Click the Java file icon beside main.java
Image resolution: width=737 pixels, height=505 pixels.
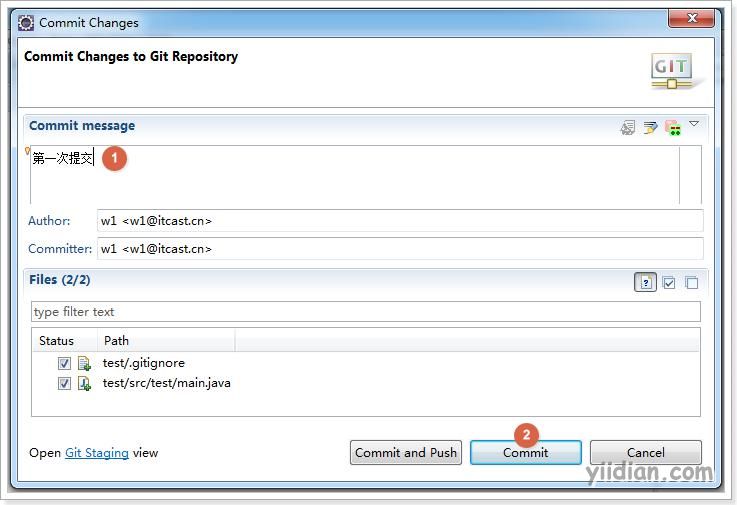[84, 384]
